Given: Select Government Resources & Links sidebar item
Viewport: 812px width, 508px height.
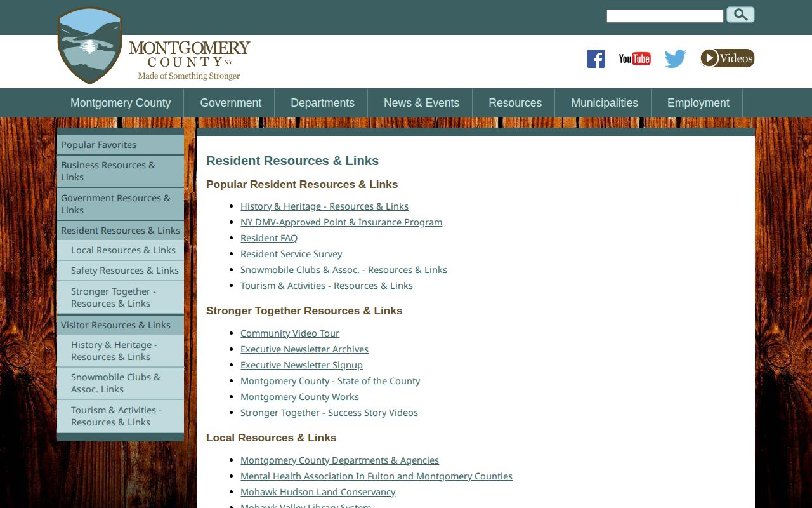Looking at the screenshot, I should coord(121,204).
